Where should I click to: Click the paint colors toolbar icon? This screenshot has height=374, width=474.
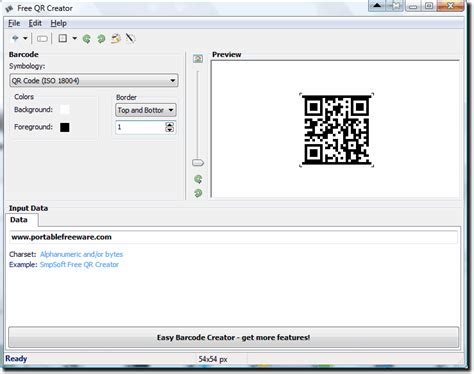[116, 39]
